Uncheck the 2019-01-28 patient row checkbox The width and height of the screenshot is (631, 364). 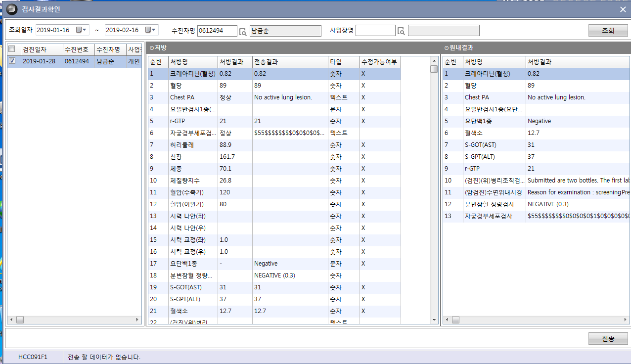tap(12, 61)
